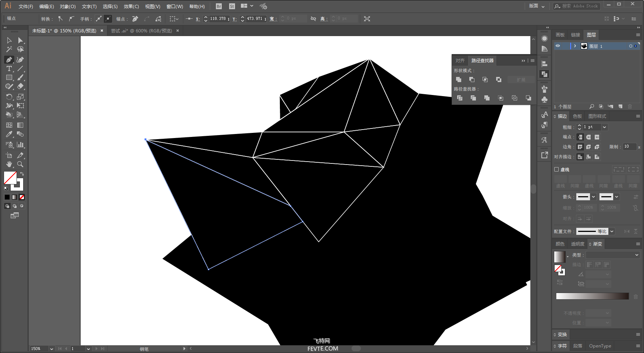This screenshot has width=644, height=353.
Task: Switch to the 段落 paragraph tab
Action: [578, 346]
